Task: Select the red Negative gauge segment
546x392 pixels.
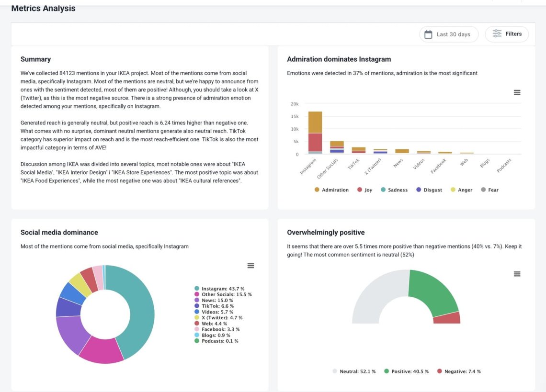Action: [x=447, y=318]
